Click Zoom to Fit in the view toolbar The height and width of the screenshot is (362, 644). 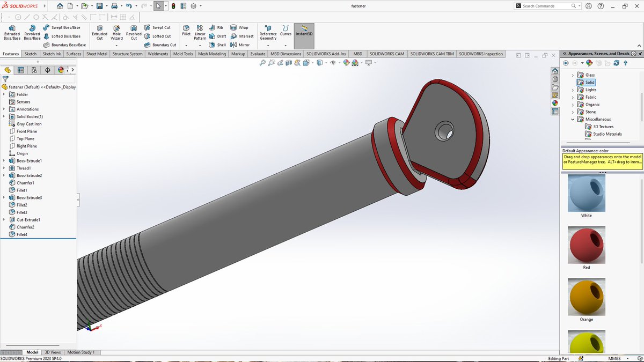262,63
